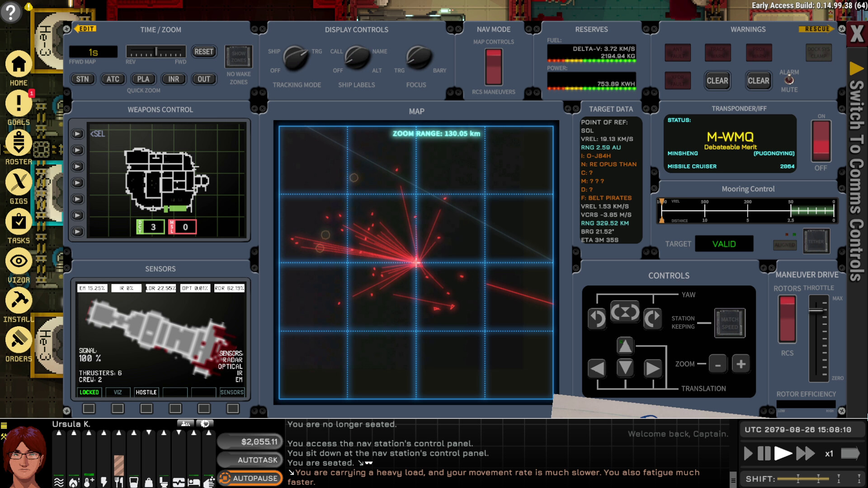Image resolution: width=868 pixels, height=488 pixels.
Task: Enter Install mode
Action: point(18,300)
